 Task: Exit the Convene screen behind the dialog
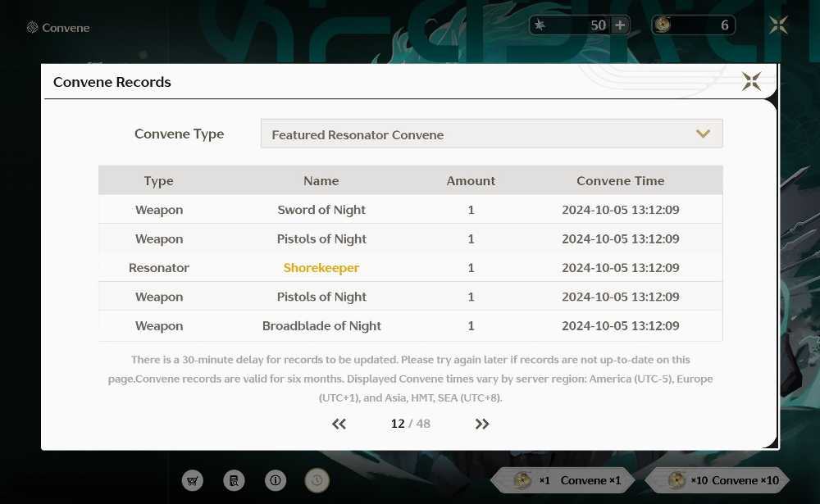pyautogui.click(x=778, y=25)
